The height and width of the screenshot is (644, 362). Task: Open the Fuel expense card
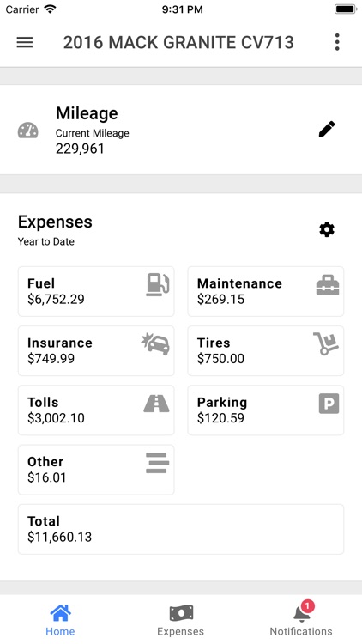point(96,291)
